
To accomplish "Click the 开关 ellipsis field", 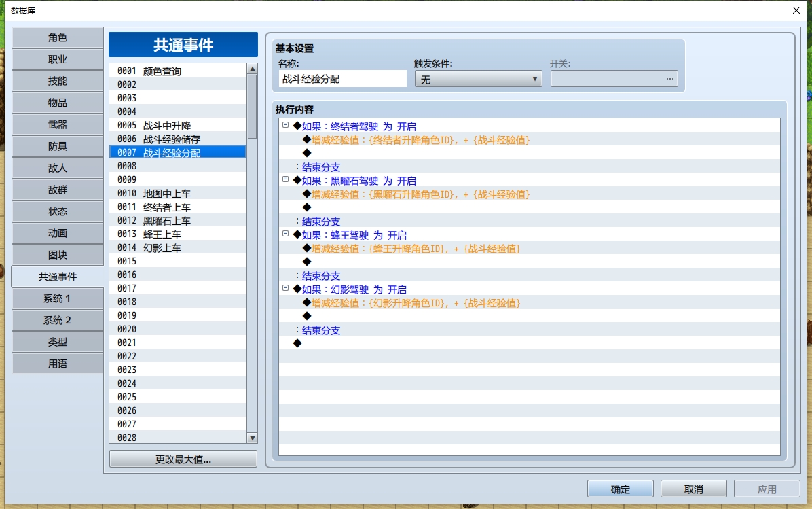I will [x=614, y=79].
